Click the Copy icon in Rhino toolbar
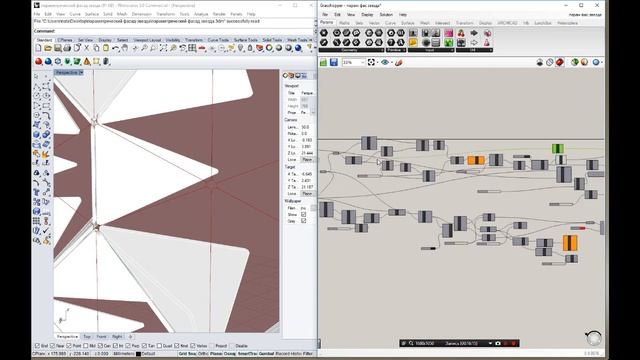This screenshot has width=640, height=360. (96, 48)
